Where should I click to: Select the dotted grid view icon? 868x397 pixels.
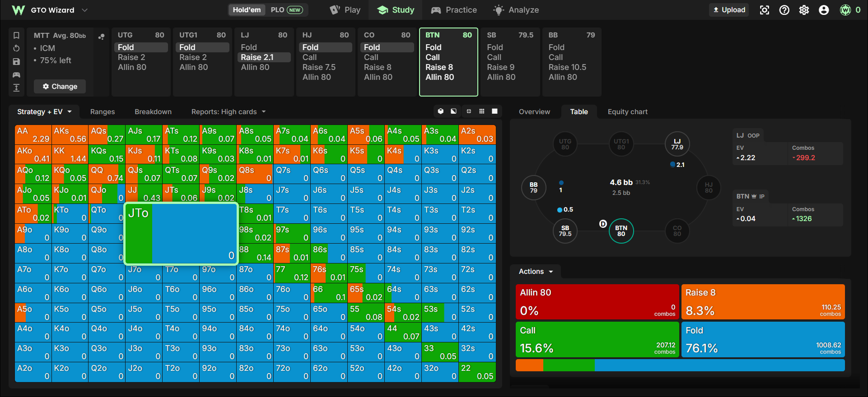pyautogui.click(x=482, y=111)
